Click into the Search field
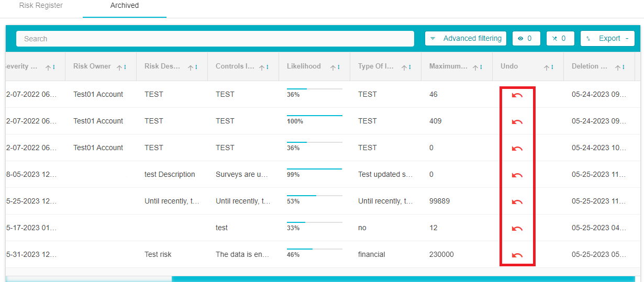The height and width of the screenshot is (282, 644). [215, 39]
